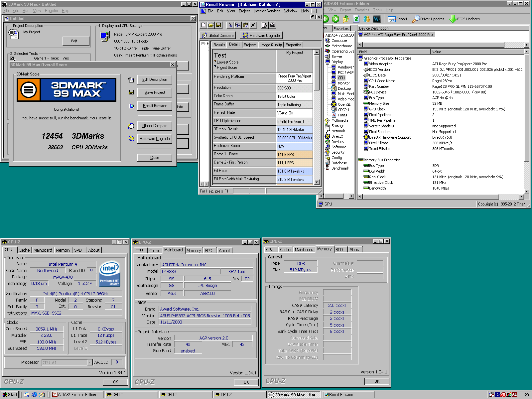Viewport: 532px width, 399px height.
Task: Select Storage in AIDA64 tree
Action: tap(338, 126)
